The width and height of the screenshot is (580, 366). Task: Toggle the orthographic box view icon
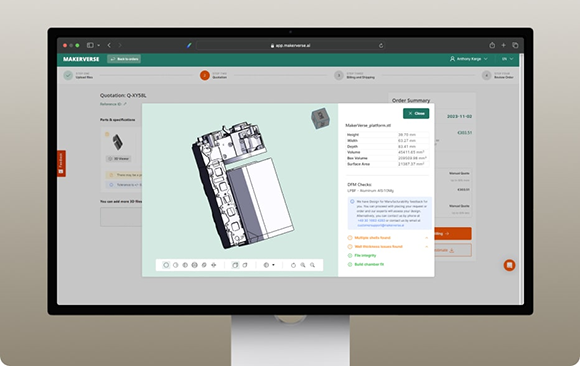point(245,265)
